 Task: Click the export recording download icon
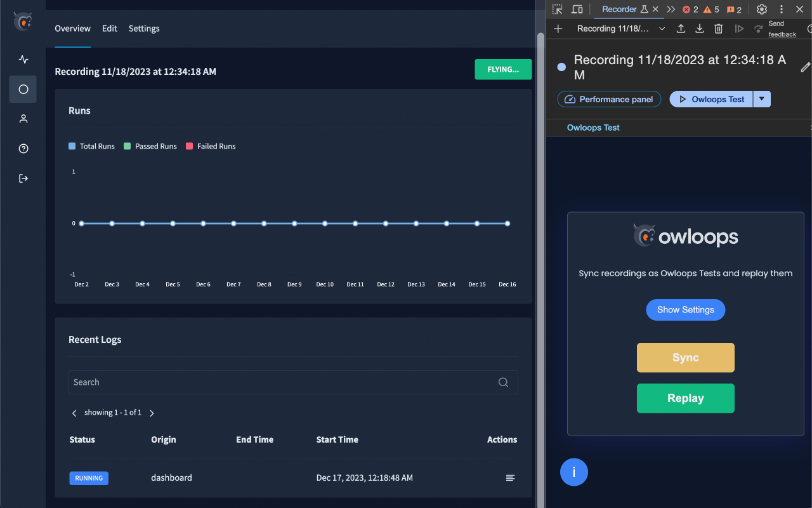(x=700, y=29)
